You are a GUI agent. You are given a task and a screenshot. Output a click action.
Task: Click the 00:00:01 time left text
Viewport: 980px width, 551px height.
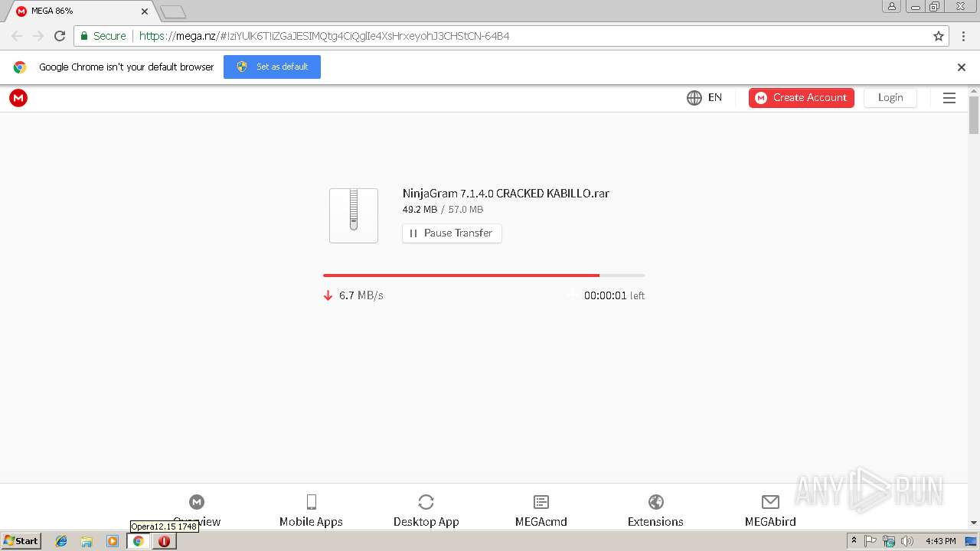coord(605,295)
